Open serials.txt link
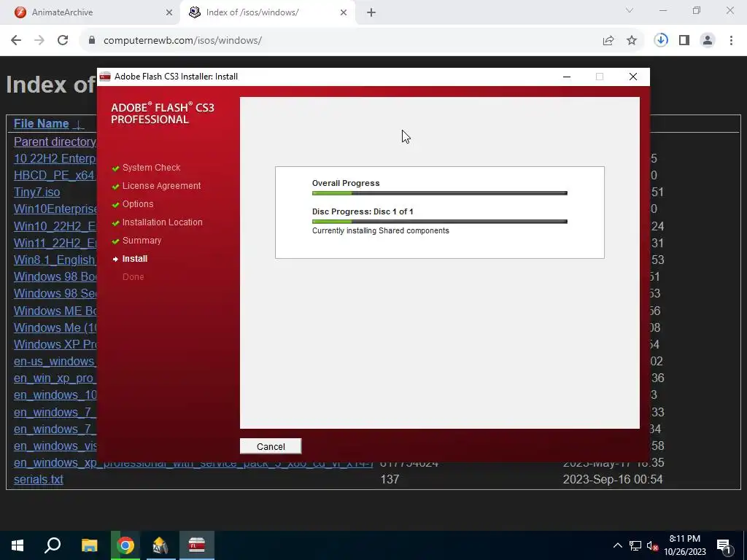The width and height of the screenshot is (747, 560). 39,479
